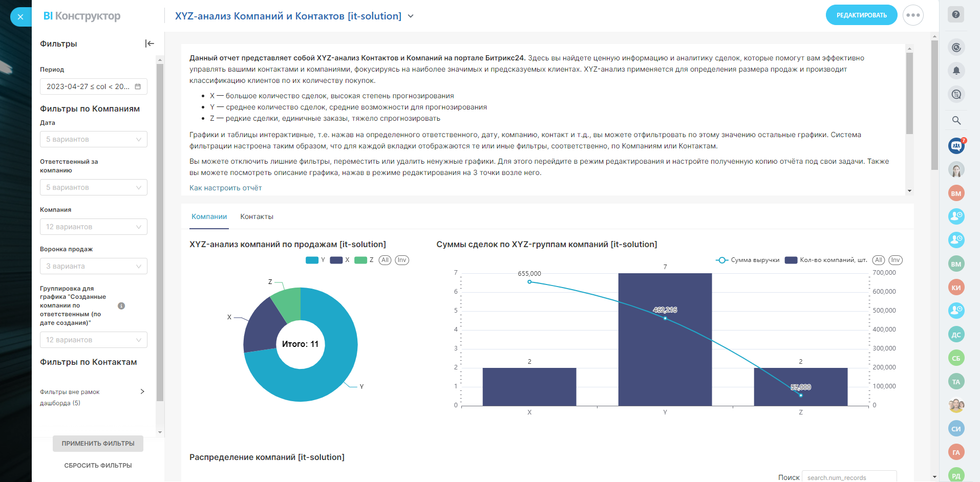Open chat with КИ avatar
This screenshot has height=482, width=980.
(956, 287)
